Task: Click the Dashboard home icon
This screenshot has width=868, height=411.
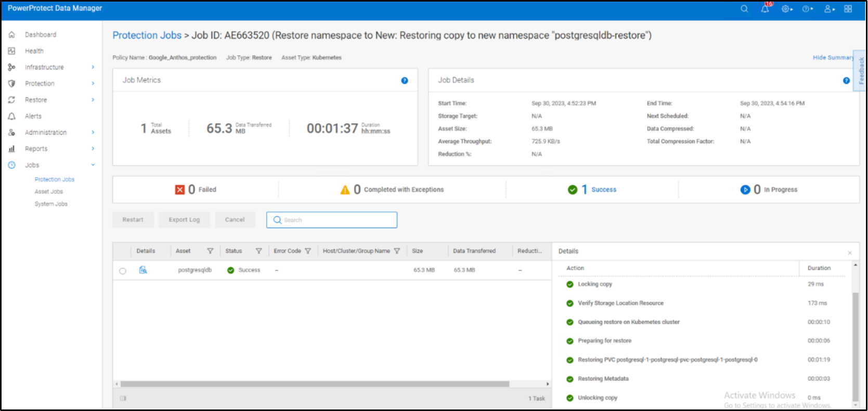Action: pyautogui.click(x=11, y=35)
